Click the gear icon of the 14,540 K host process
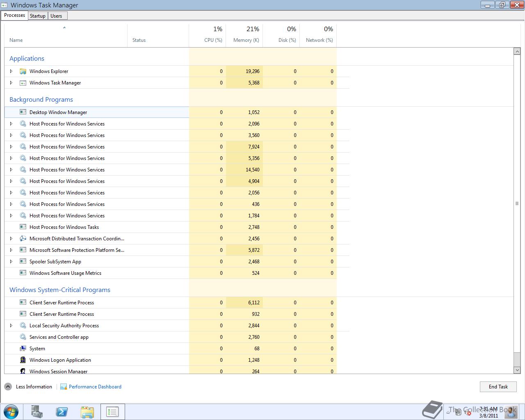This screenshot has height=420, width=525. (x=23, y=170)
